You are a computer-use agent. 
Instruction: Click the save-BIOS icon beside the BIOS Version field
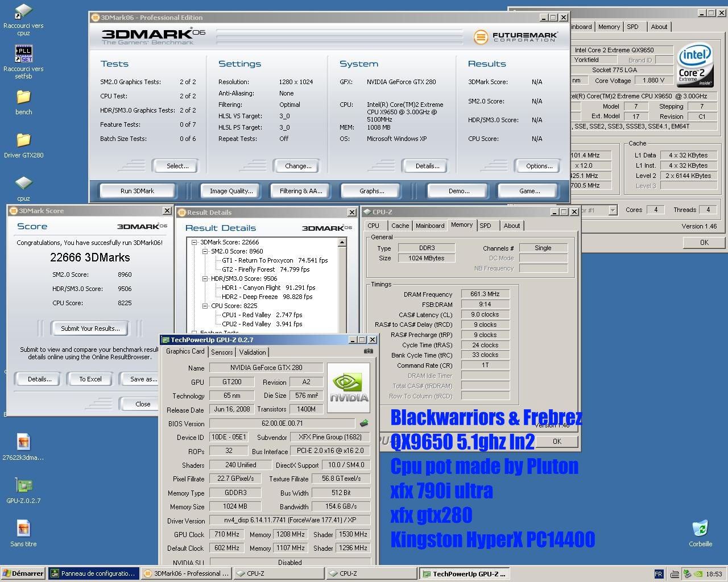(x=364, y=423)
